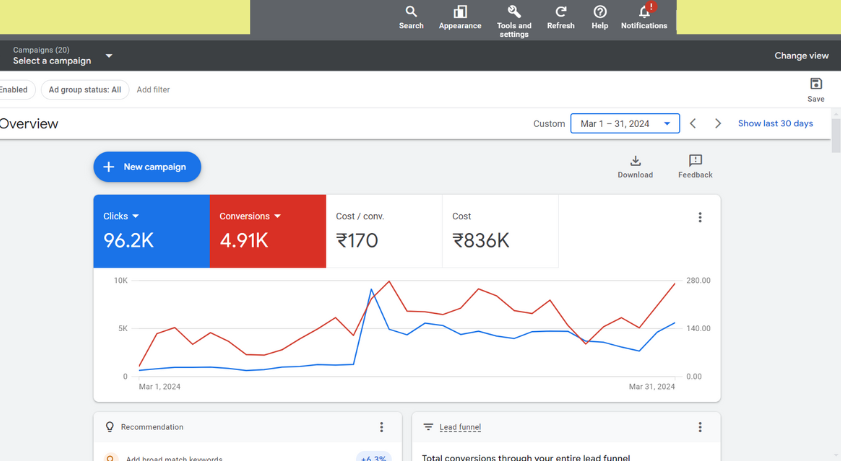Open the Notifications bell icon
The image size is (841, 461).
tap(644, 13)
